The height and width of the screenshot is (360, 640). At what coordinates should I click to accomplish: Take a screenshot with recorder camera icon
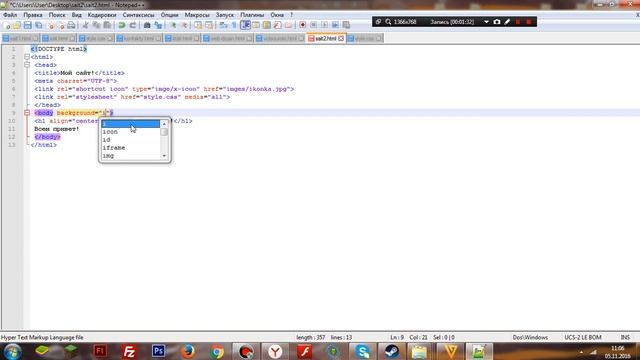point(497,22)
